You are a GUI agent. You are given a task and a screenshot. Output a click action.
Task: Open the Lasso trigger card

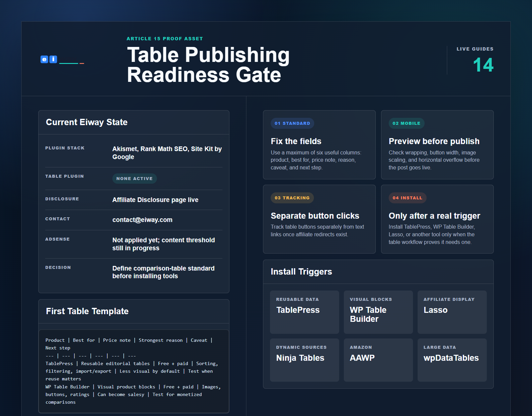click(452, 312)
